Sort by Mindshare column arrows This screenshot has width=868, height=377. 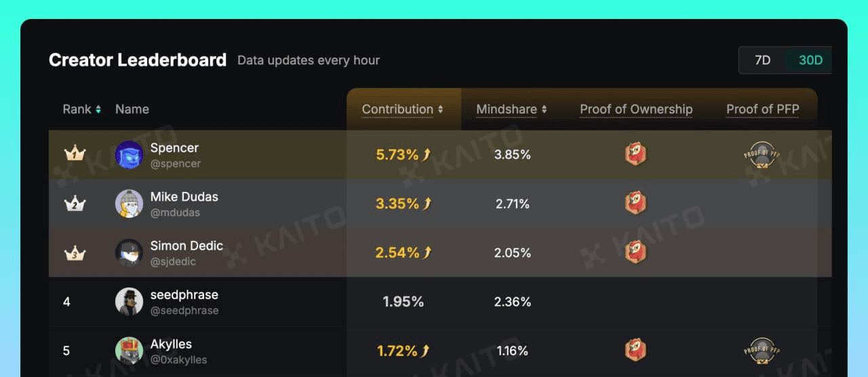[544, 109]
